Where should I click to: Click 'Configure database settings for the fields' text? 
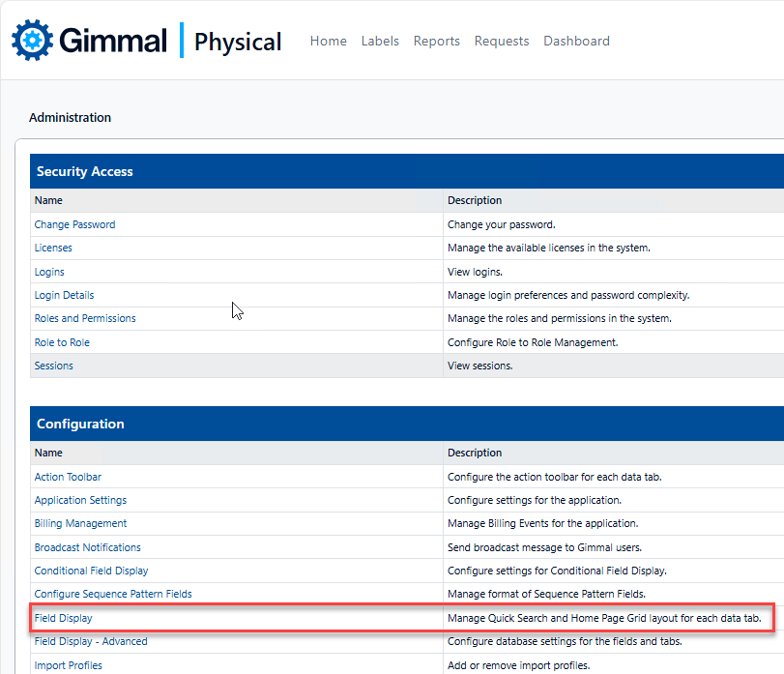click(565, 641)
